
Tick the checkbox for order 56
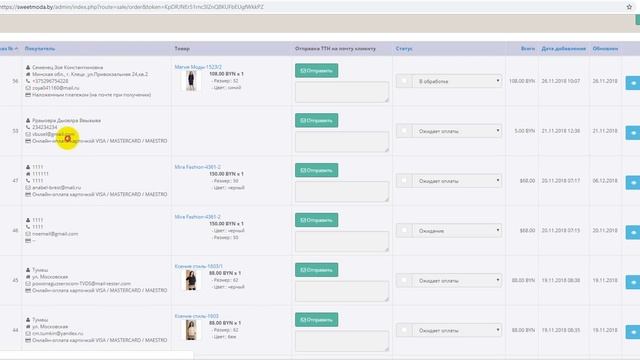pyautogui.click(x=404, y=81)
